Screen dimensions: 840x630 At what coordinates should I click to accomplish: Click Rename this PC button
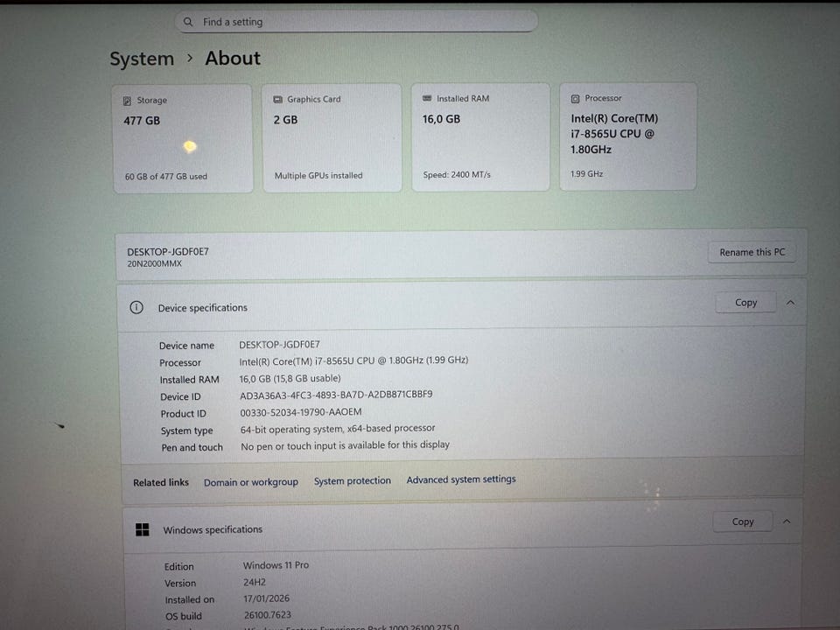point(752,252)
